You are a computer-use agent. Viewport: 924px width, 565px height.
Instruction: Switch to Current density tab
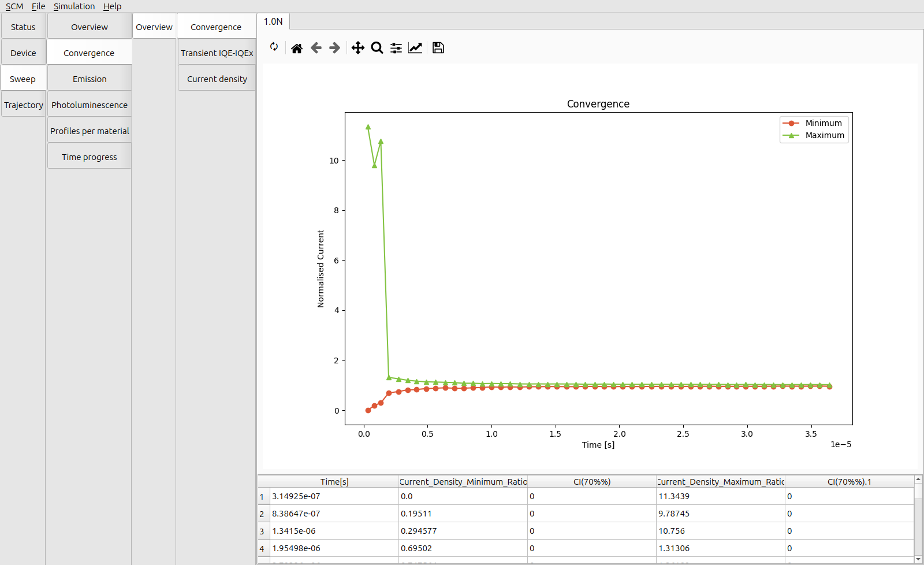tap(217, 79)
